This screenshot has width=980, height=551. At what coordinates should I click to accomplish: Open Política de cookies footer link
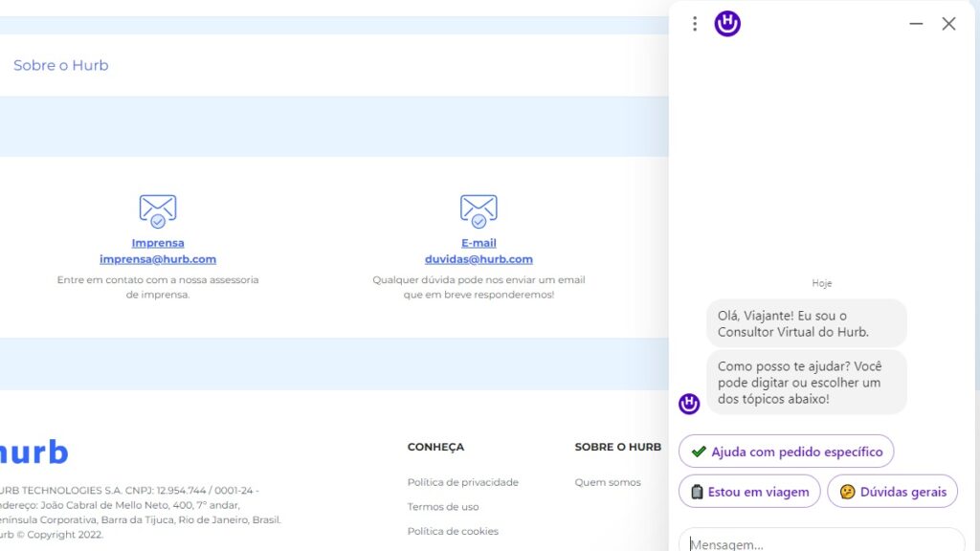click(x=453, y=531)
